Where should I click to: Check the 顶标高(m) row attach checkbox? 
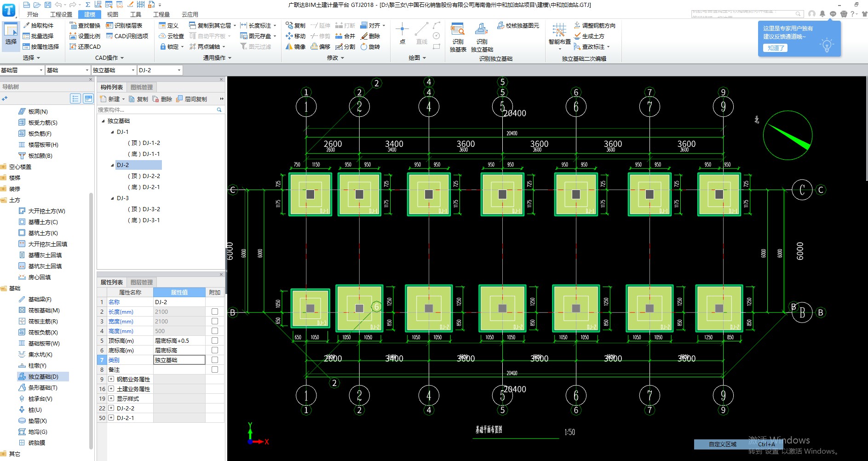[215, 340]
